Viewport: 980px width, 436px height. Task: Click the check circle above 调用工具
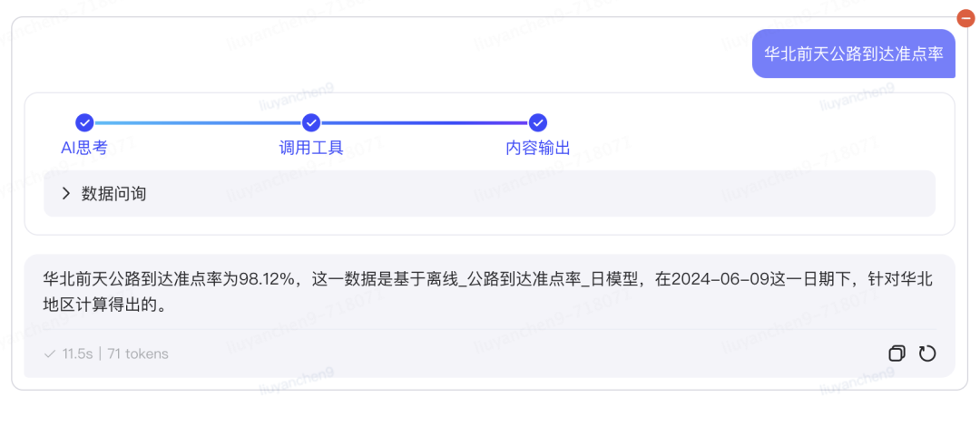click(311, 122)
